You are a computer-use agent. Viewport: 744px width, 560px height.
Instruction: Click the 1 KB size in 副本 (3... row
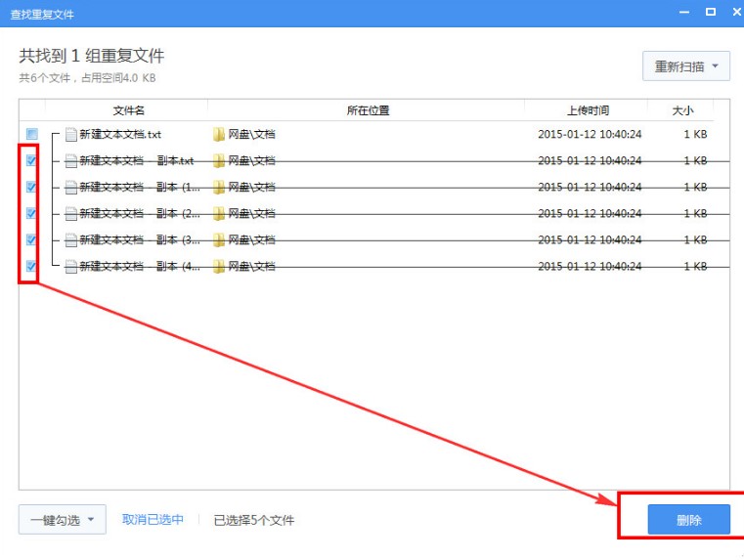[695, 240]
